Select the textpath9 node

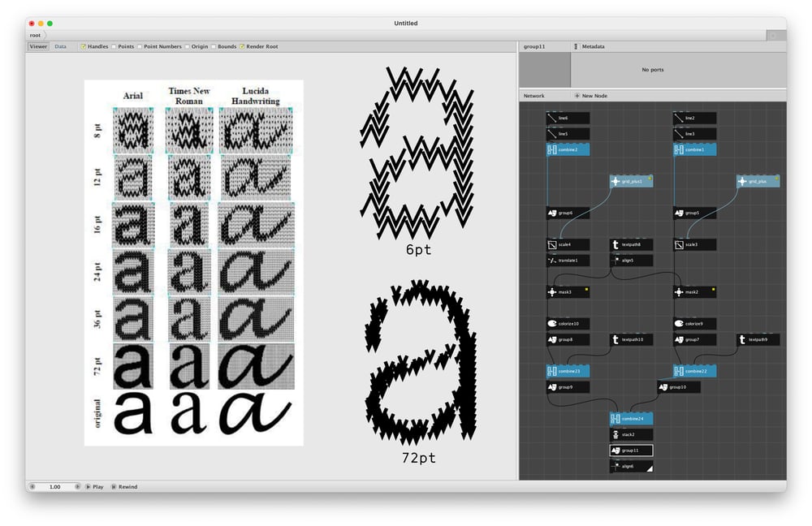(x=758, y=339)
